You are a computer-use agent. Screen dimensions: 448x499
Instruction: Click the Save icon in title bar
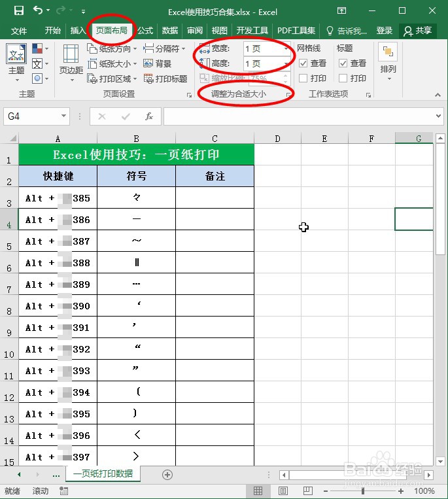click(19, 11)
